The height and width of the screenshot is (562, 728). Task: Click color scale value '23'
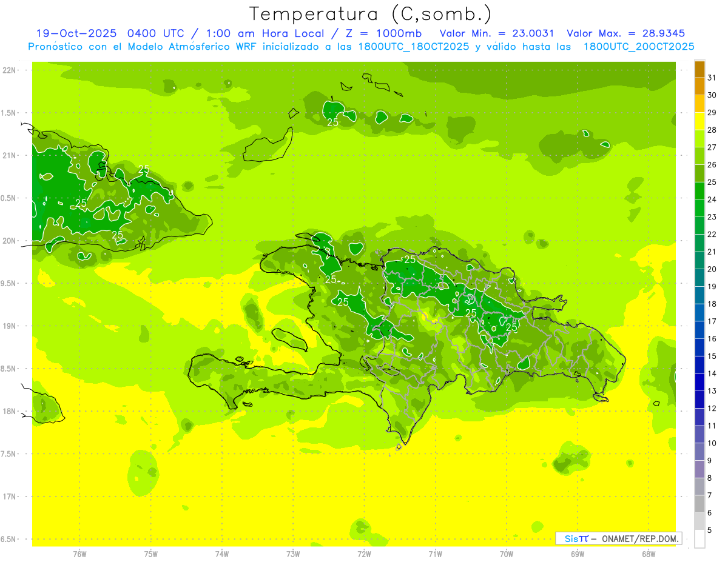712,217
